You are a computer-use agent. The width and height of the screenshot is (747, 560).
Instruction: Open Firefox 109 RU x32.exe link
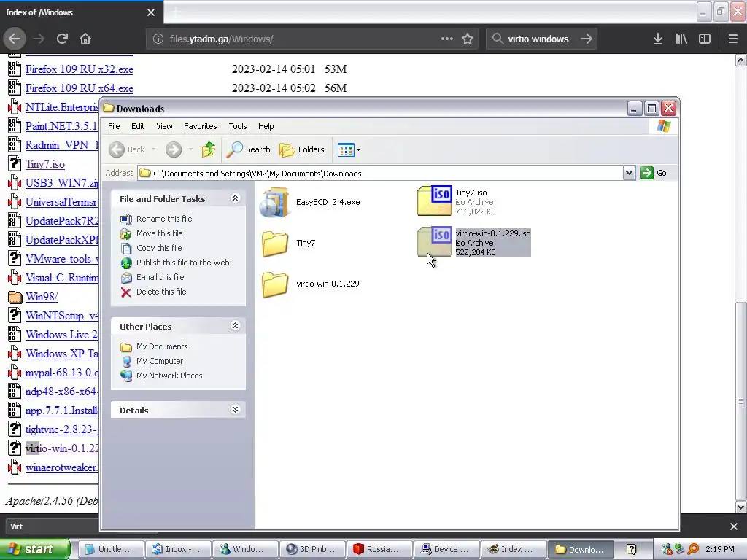[x=79, y=69]
